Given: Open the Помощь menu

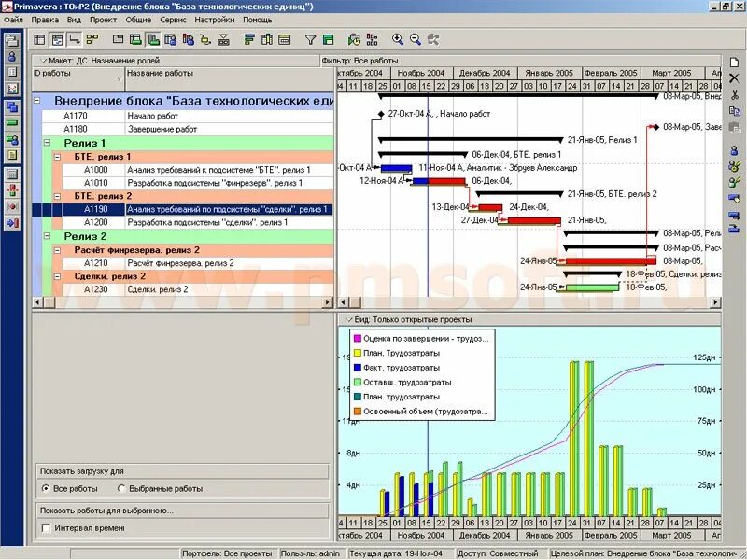Looking at the screenshot, I should [x=258, y=20].
